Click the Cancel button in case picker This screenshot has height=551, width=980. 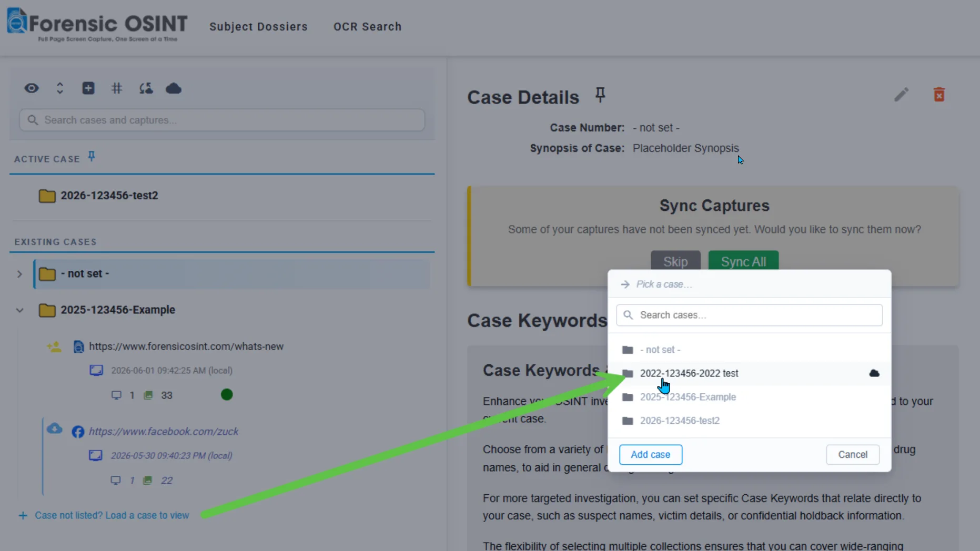(x=853, y=455)
